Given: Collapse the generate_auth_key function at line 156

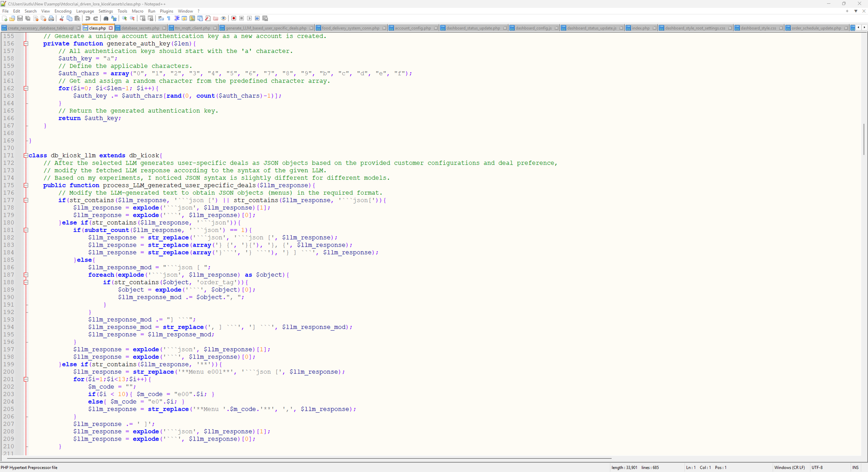Looking at the screenshot, I should (x=26, y=44).
